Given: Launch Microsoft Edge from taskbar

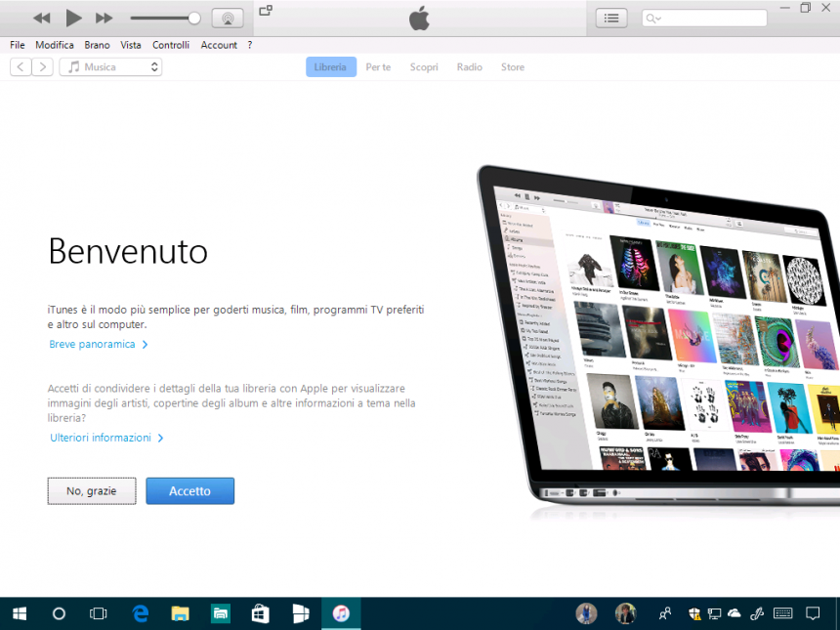Looking at the screenshot, I should (x=141, y=613).
